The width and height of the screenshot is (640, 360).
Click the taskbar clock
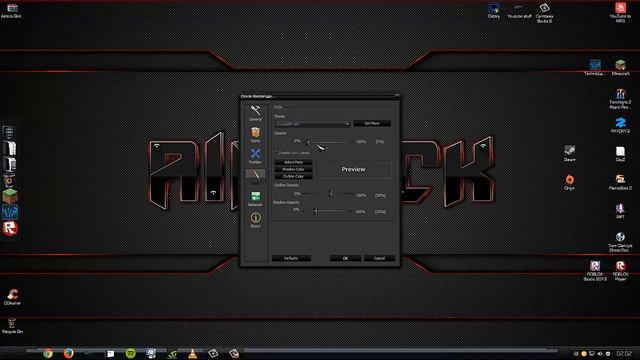tap(624, 353)
